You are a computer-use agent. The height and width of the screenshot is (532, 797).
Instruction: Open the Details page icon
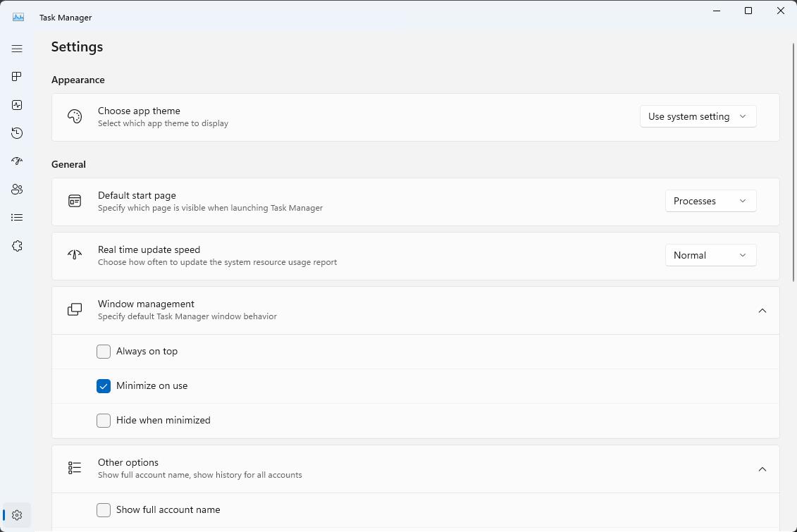click(x=17, y=218)
